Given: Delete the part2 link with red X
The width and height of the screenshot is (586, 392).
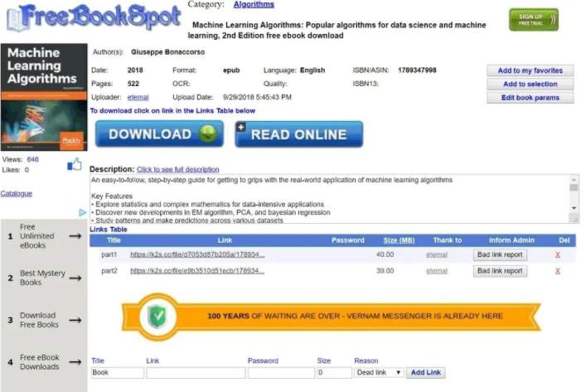Looking at the screenshot, I should click(557, 271).
